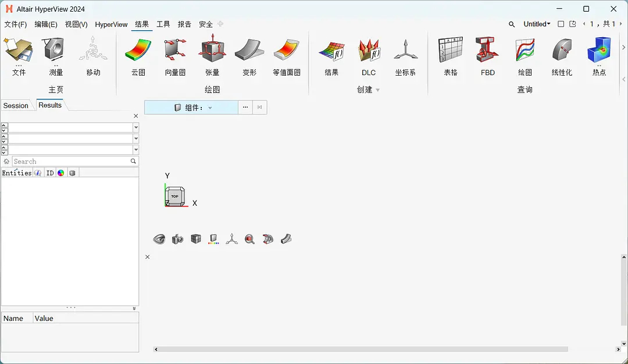Click the ellipsis button beside 组件 selector
The image size is (628, 364).
pyautogui.click(x=245, y=108)
